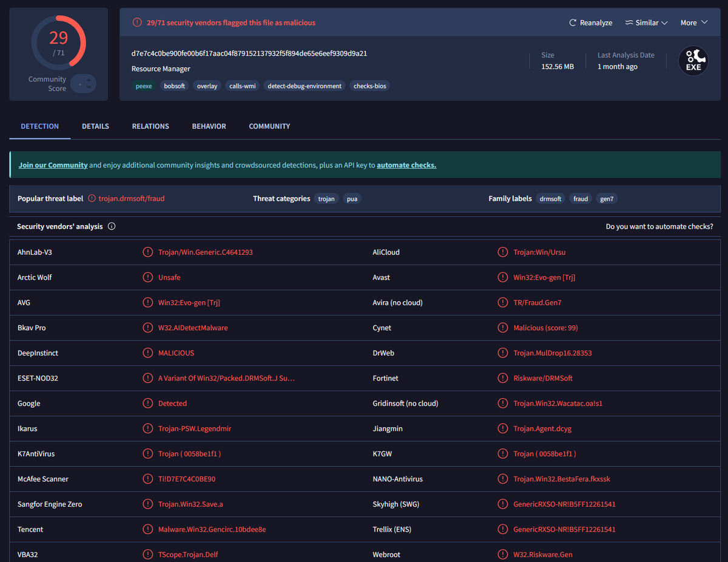Click alert icon for Arctic Wolf detection

click(147, 277)
